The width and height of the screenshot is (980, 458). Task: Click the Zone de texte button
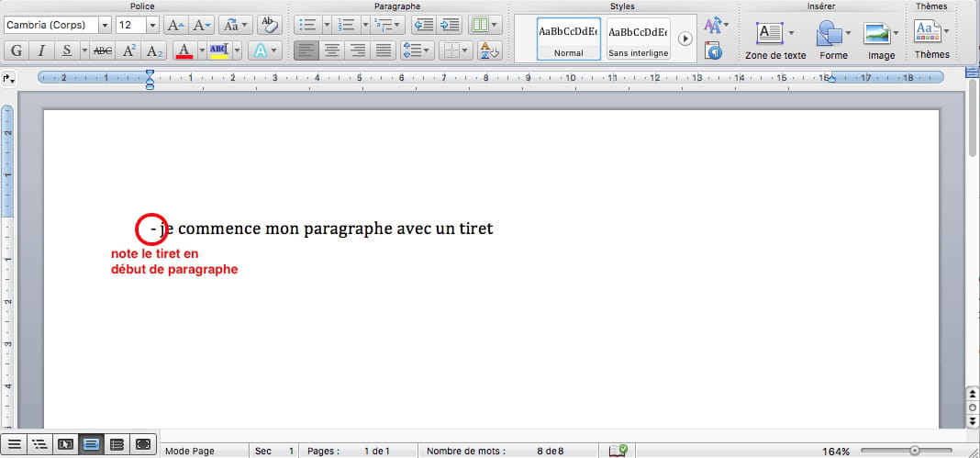[774, 39]
